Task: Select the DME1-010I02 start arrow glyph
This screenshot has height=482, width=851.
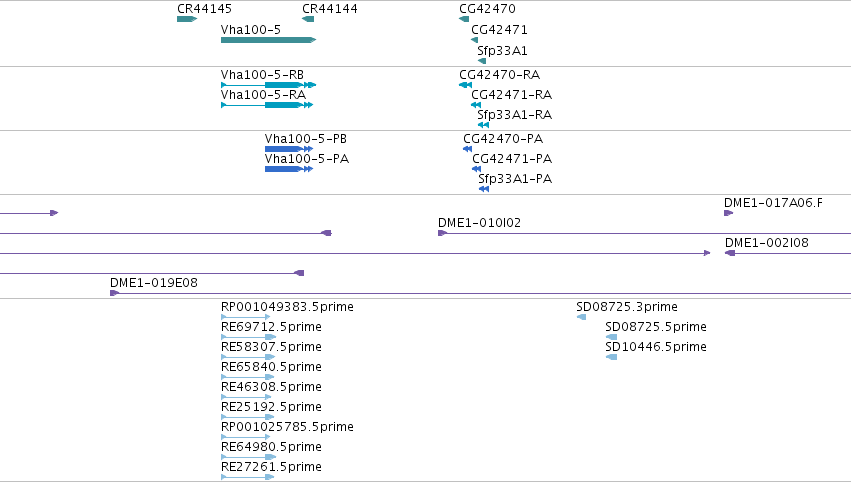Action: tap(442, 233)
